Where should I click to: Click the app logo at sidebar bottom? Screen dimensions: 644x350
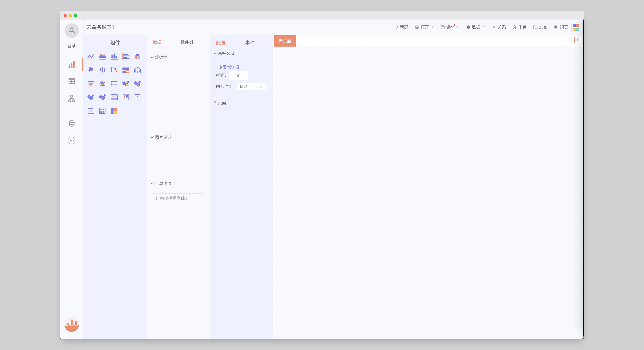pyautogui.click(x=72, y=325)
